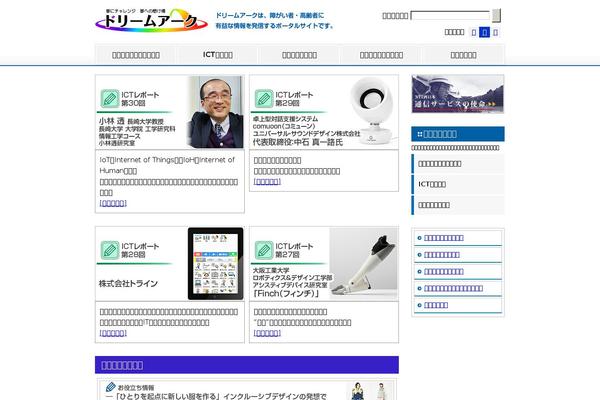The height and width of the screenshot is (400, 600).
Task: Open the clothing models thumbnail beside the article
Action: click(370, 391)
